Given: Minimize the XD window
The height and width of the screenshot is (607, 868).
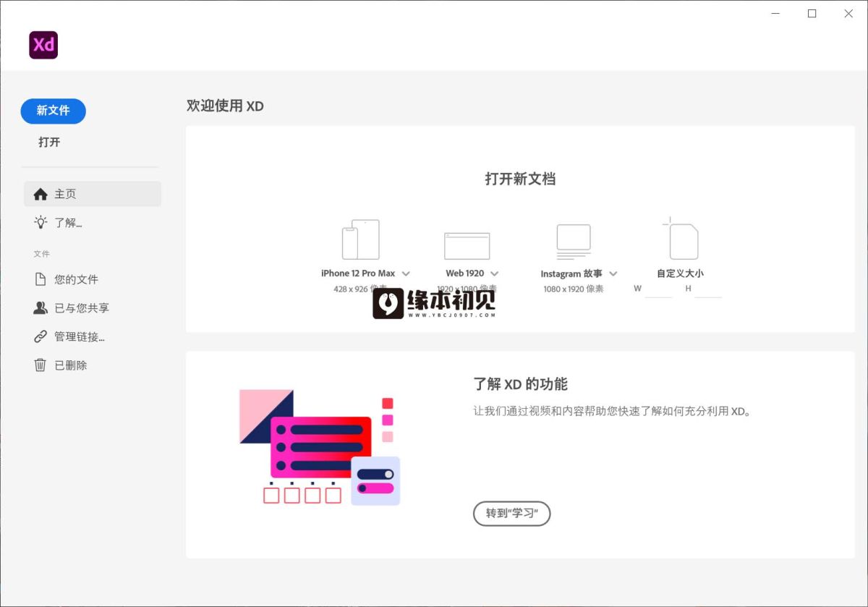Looking at the screenshot, I should click(x=775, y=14).
